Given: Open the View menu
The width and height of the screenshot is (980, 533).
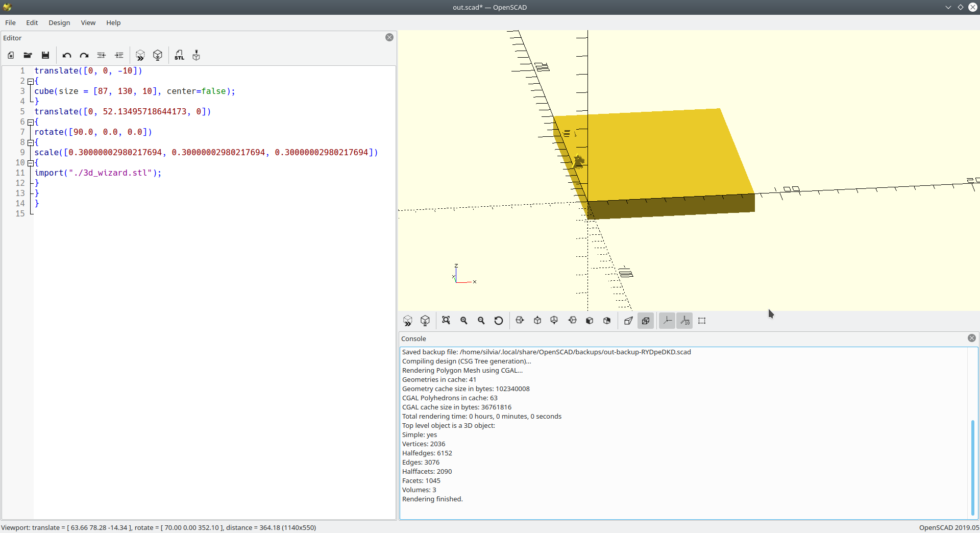Looking at the screenshot, I should click(88, 23).
